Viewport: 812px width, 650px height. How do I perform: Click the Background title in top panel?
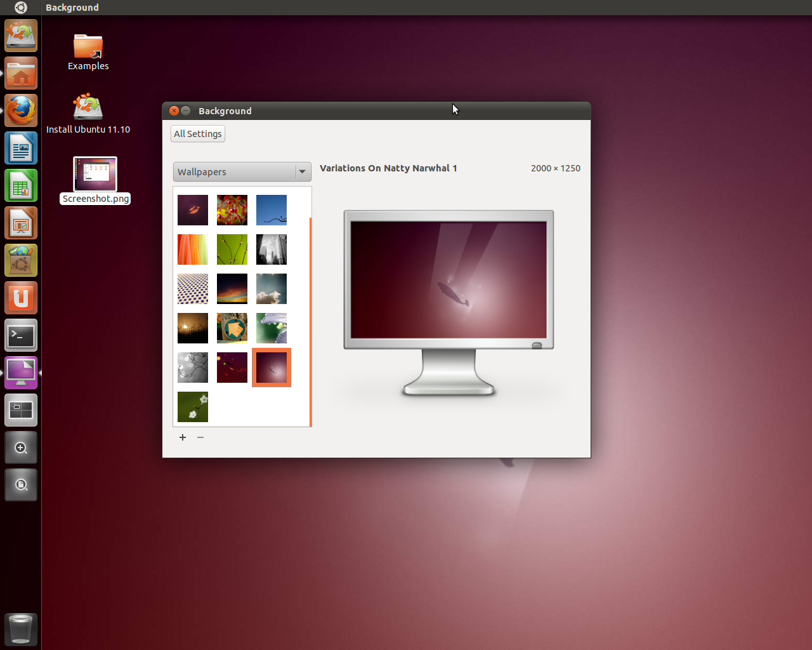[72, 8]
